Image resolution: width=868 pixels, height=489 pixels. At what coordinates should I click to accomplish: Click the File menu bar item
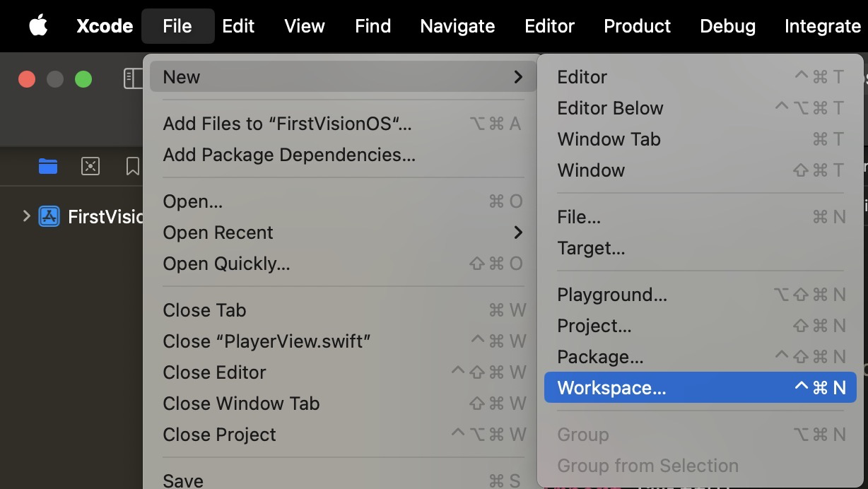click(x=177, y=26)
